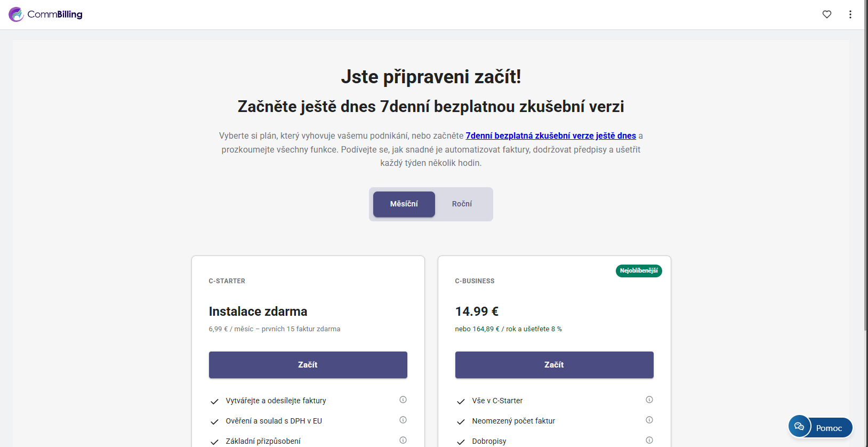The image size is (868, 447).
Task: Click the page vertical scrollbar
Action: [x=865, y=160]
